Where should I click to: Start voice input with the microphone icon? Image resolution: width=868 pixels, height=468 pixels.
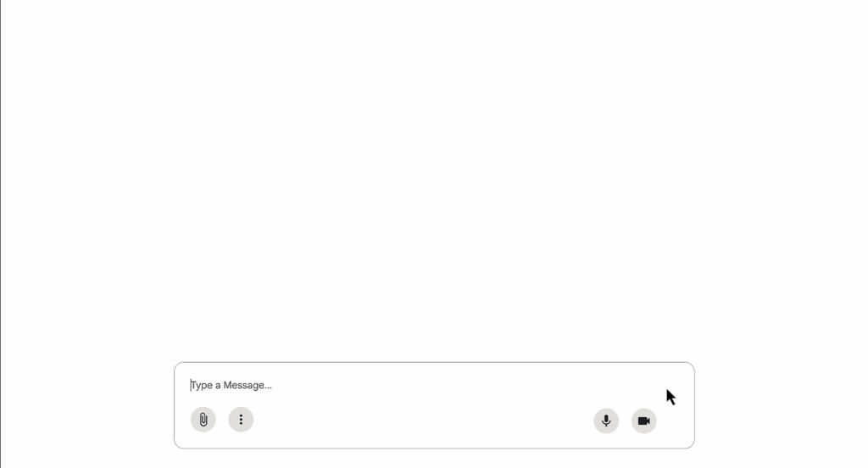click(x=606, y=421)
